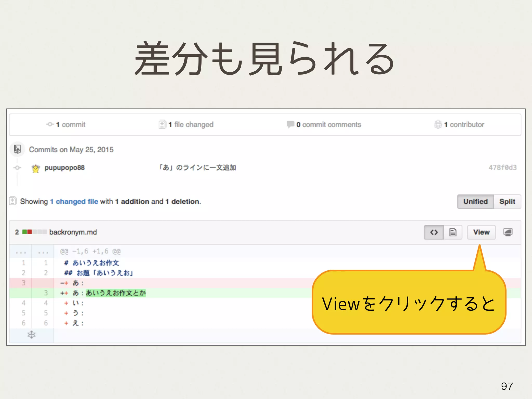Switch diff layout to Unified
This screenshot has width=532, height=399.
pyautogui.click(x=475, y=202)
